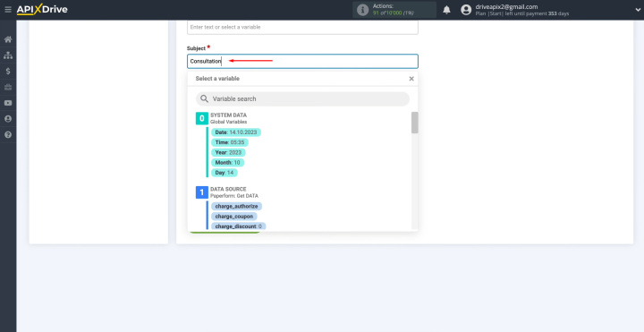Image resolution: width=644 pixels, height=332 pixels.
Task: Open the hamburger menu
Action: click(8, 10)
